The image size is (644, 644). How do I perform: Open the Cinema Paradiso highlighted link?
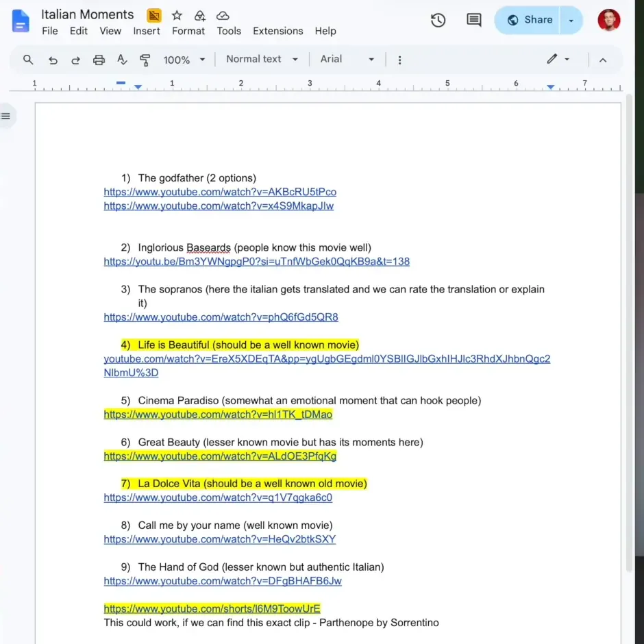(x=218, y=414)
